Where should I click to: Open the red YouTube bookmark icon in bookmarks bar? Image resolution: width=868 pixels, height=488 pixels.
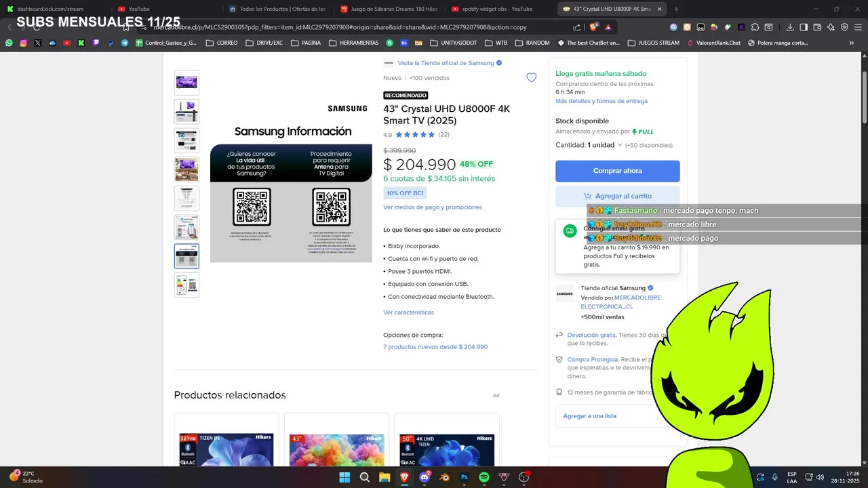tap(66, 43)
